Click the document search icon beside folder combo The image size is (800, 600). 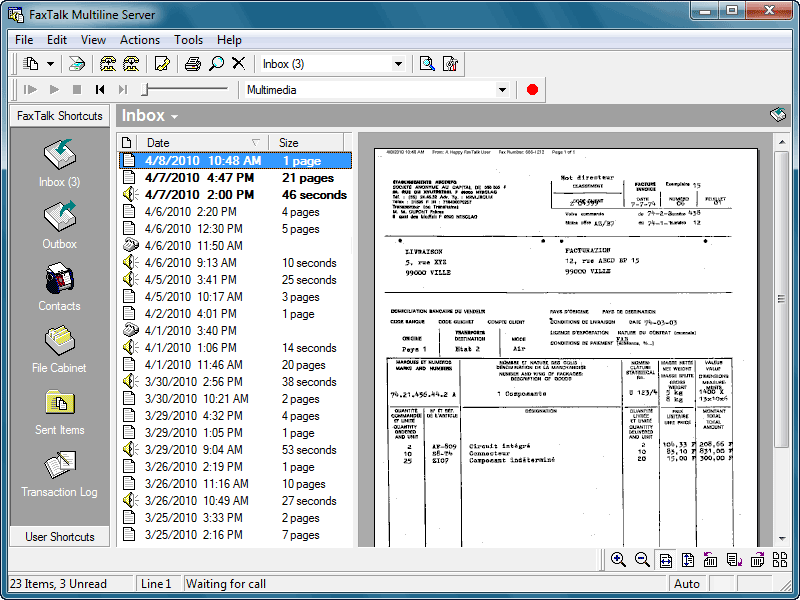427,64
